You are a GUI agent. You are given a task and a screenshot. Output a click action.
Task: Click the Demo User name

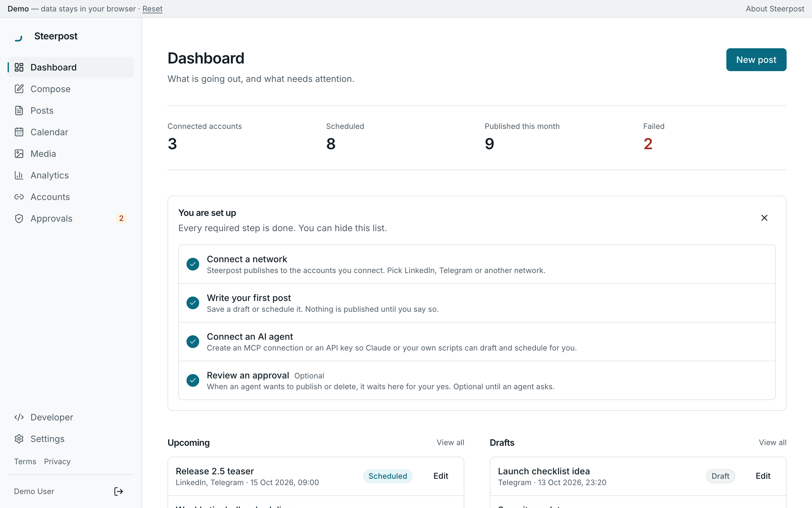coord(34,491)
